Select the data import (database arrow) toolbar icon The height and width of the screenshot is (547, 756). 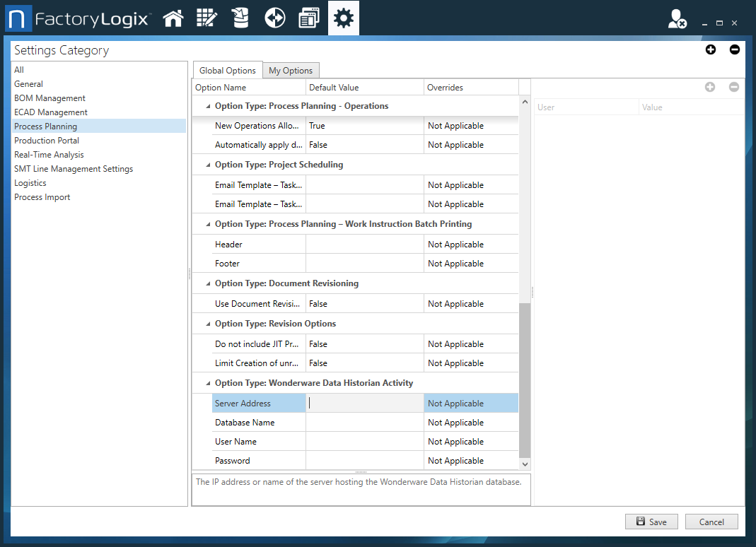[240, 17]
